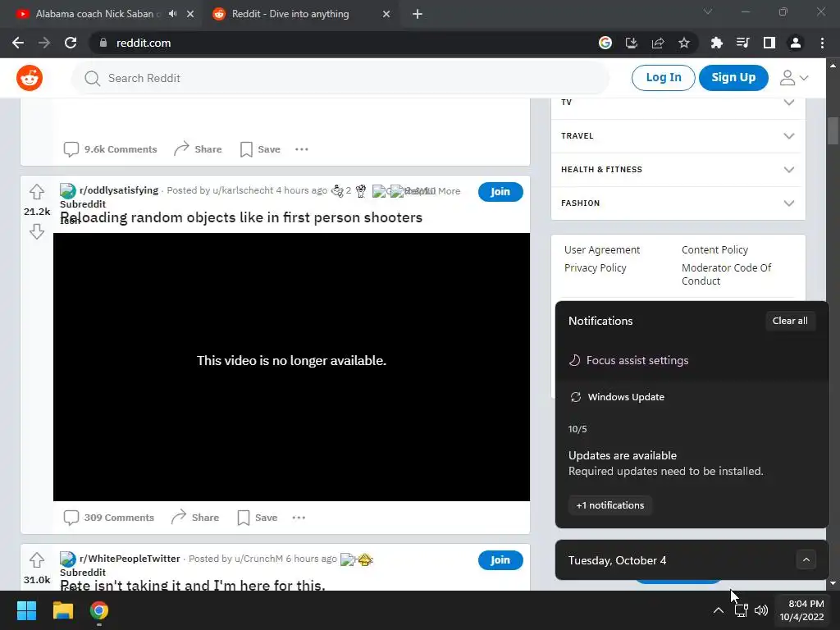Focus the Search Reddit input field

pyautogui.click(x=340, y=78)
